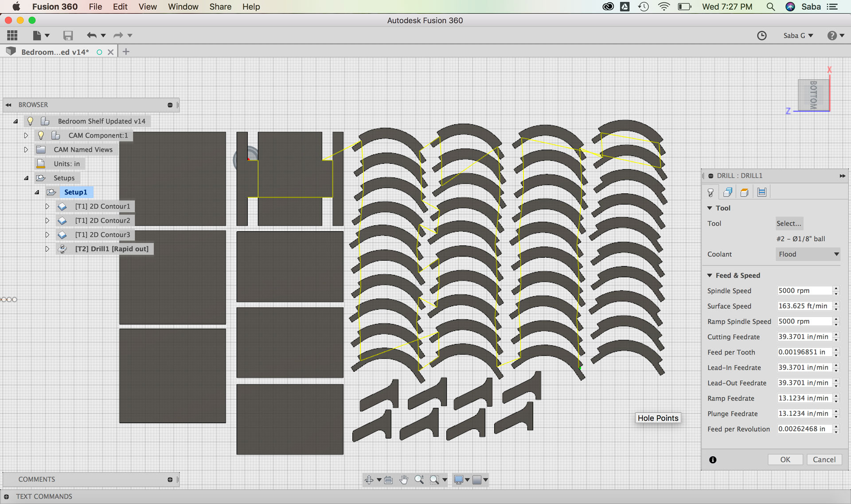Click the Orbit navigation tool
This screenshot has height=504, width=851.
click(x=369, y=480)
